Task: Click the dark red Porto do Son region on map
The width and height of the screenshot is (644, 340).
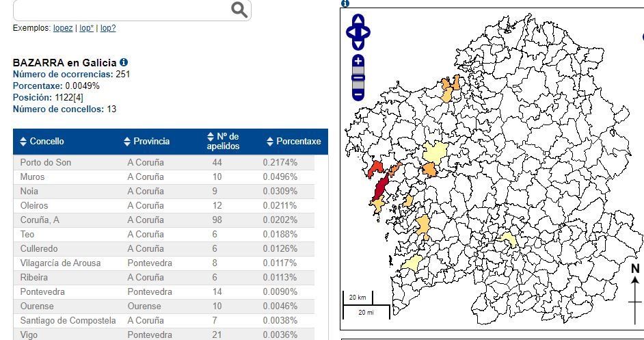Action: click(380, 187)
